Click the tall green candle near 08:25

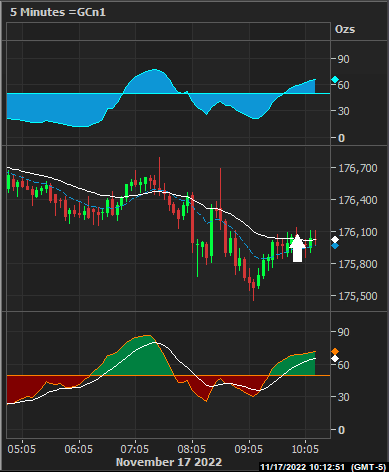(x=211, y=233)
